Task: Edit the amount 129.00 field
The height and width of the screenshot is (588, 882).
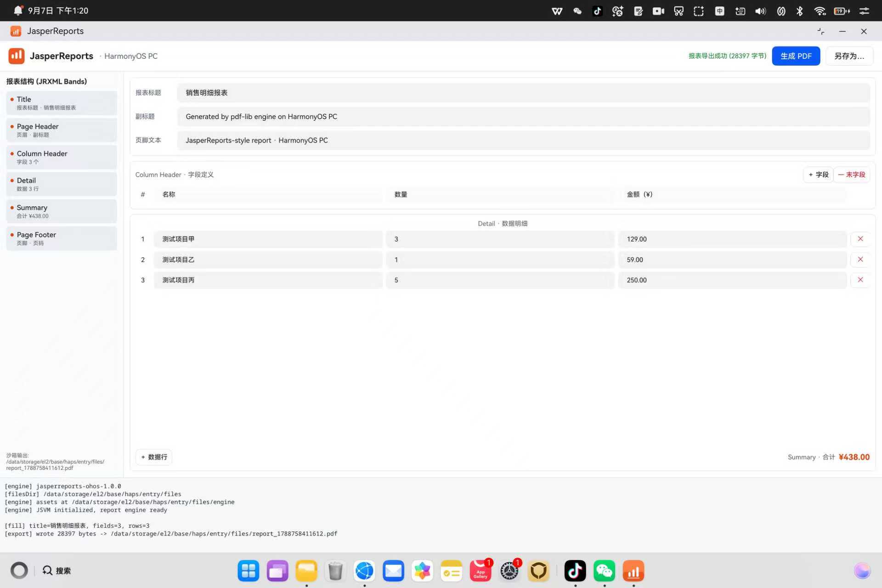Action: (x=732, y=239)
